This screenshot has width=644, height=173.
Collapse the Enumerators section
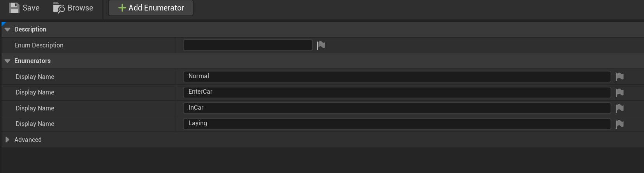click(7, 61)
